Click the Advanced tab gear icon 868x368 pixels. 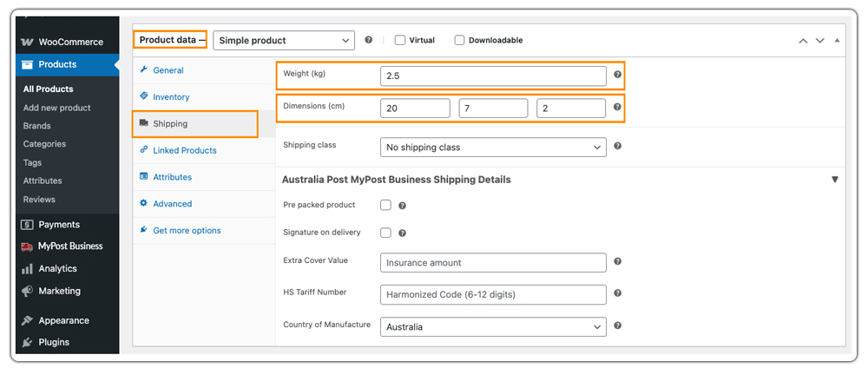point(144,203)
